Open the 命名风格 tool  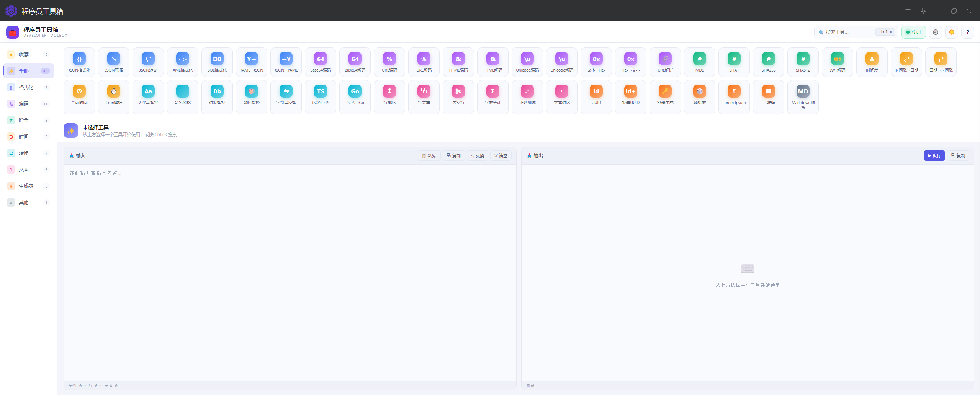click(x=183, y=97)
